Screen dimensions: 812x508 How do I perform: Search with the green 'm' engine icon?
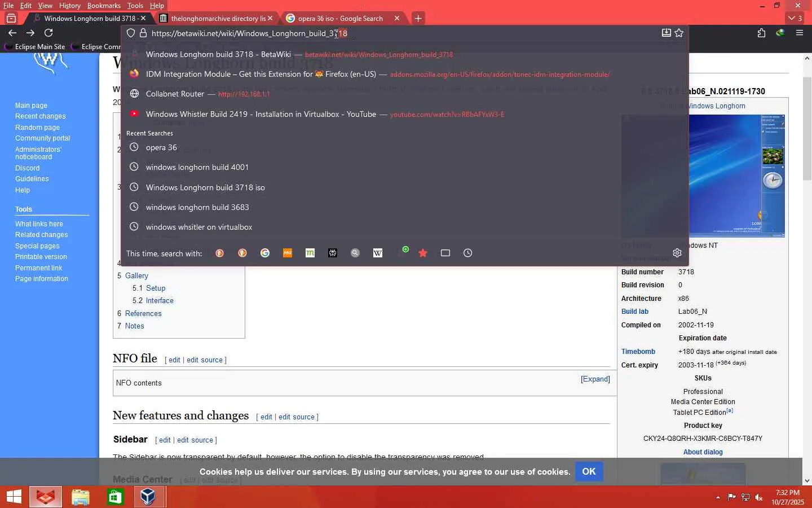310,253
